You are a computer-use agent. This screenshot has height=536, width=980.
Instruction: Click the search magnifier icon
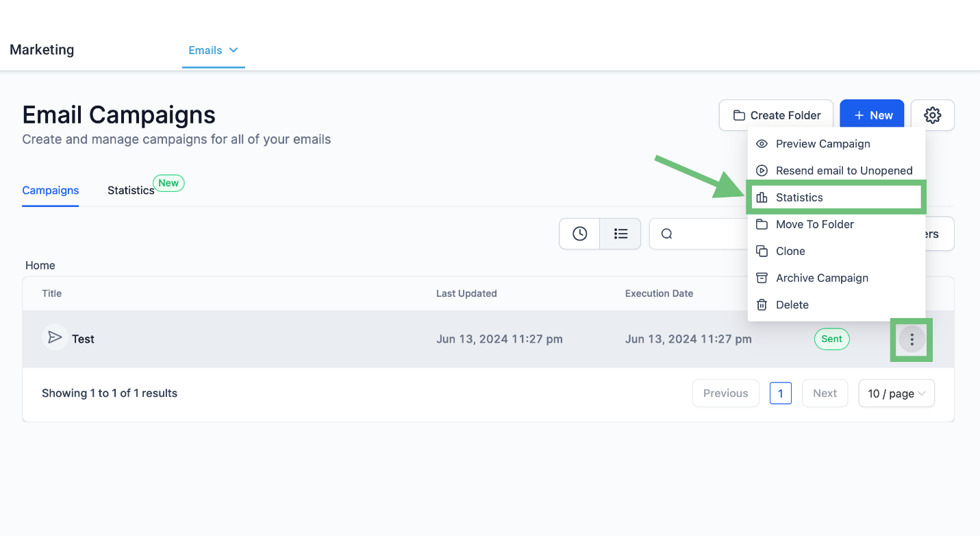[666, 234]
